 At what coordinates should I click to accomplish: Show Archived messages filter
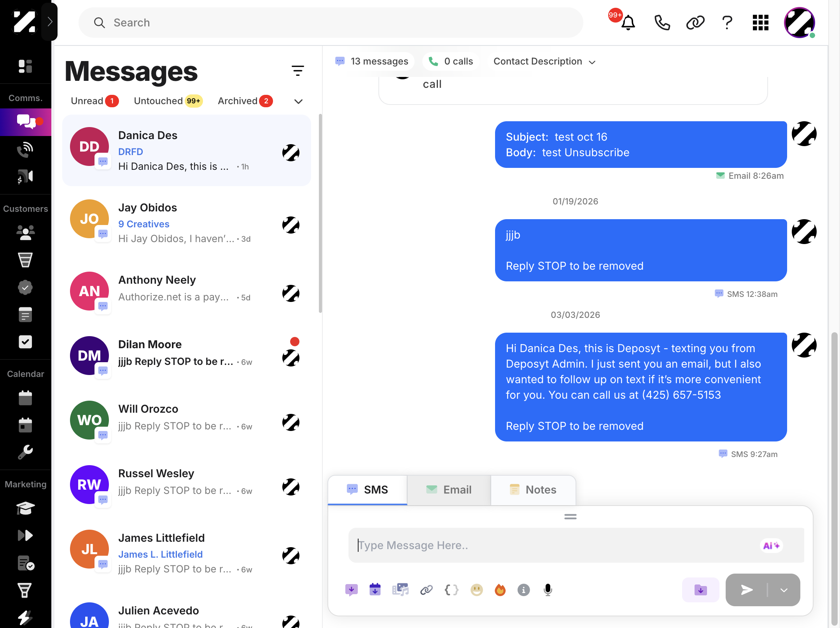245,101
